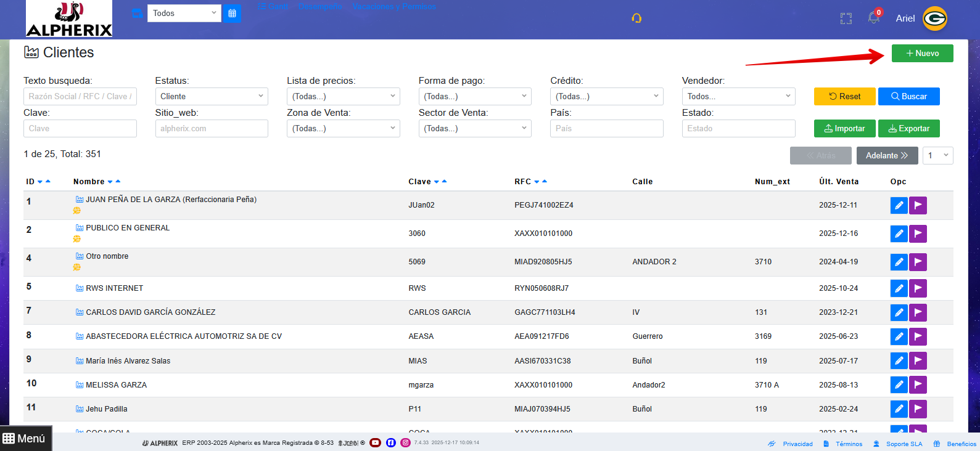The image size is (980, 451).
Task: Toggle fullscreen mode icon
Action: tap(846, 18)
